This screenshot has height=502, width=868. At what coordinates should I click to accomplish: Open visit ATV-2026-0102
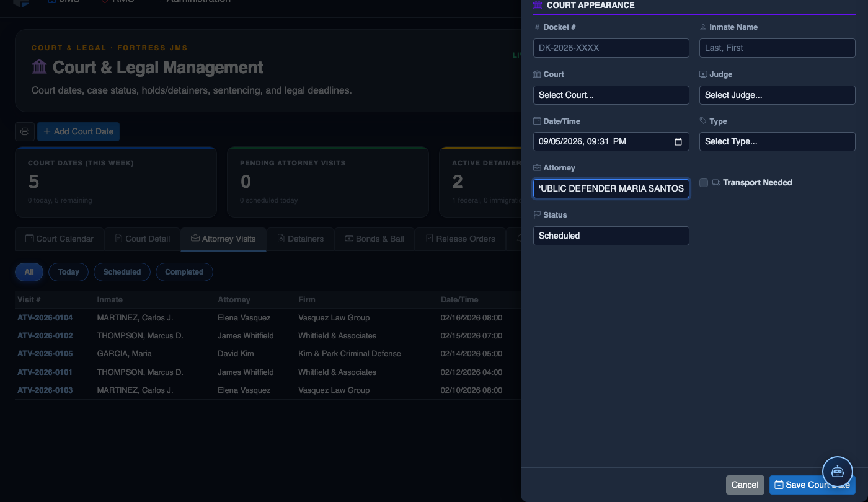click(x=45, y=336)
